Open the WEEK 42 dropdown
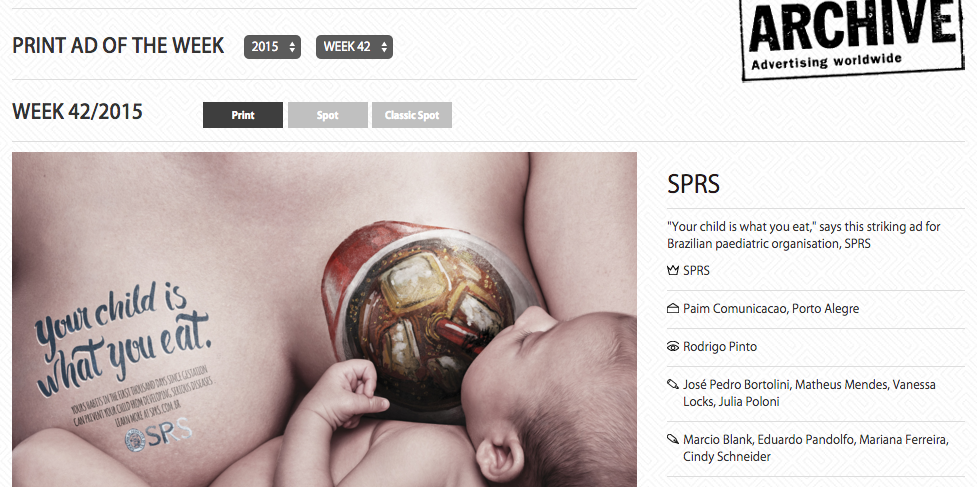This screenshot has height=487, width=977. [354, 47]
